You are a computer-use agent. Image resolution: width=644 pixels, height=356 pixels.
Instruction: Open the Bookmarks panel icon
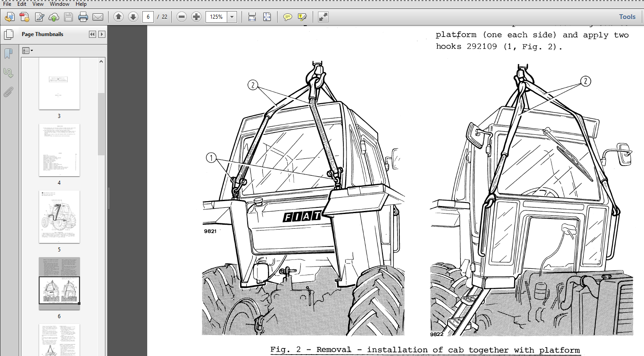8,54
